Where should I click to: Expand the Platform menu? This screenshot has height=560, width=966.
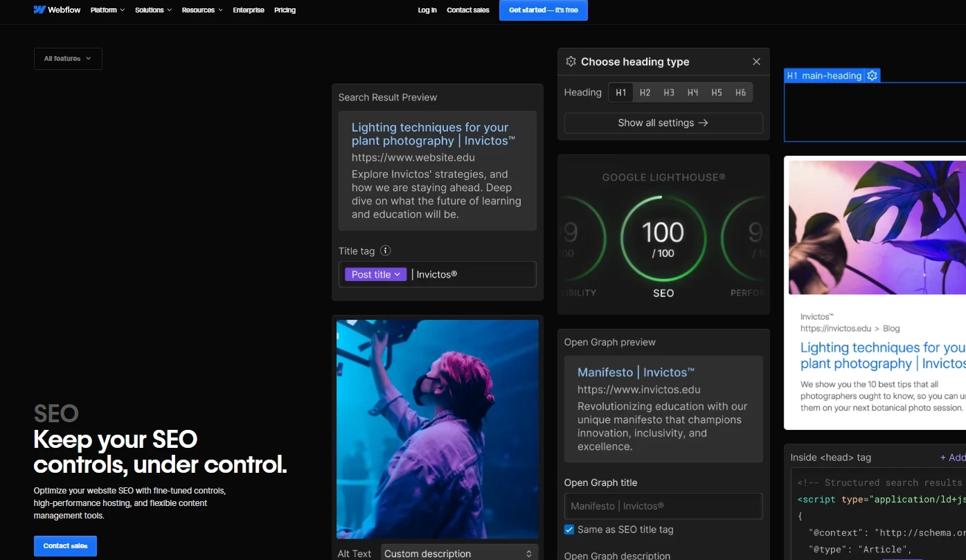(107, 10)
